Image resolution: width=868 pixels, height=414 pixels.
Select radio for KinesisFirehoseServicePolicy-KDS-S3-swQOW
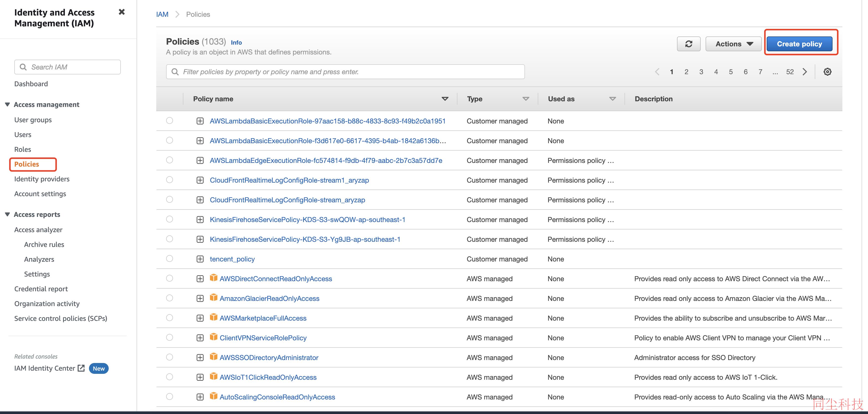(170, 219)
